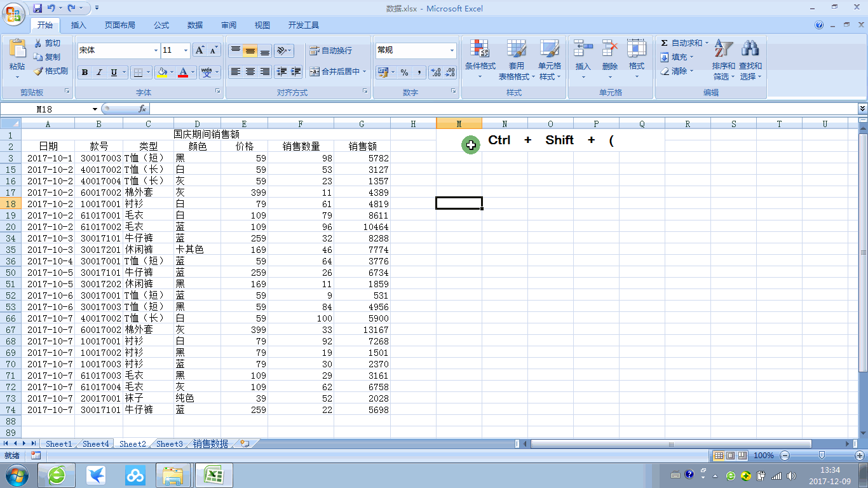Toggle top vertical alignment
Viewport: 868px width, 488px height.
(236, 50)
